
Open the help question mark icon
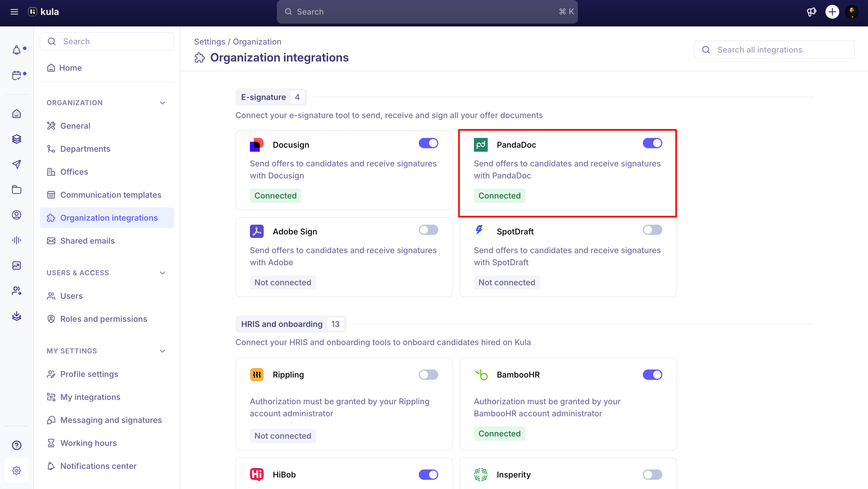pyautogui.click(x=16, y=445)
